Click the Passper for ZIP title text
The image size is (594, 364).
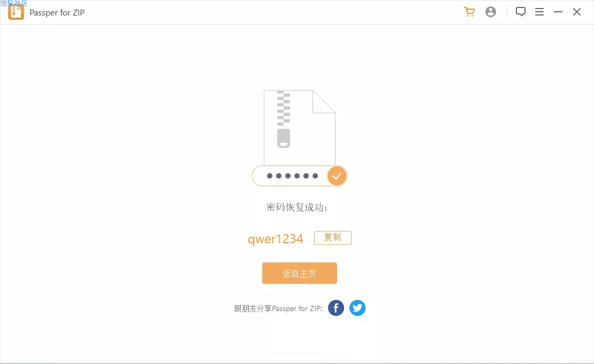[57, 12]
